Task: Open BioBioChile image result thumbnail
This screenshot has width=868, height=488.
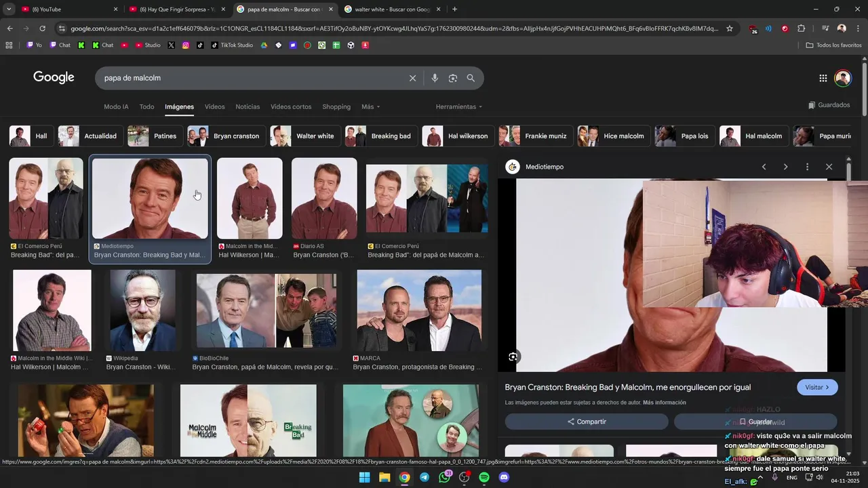Action: (266, 310)
